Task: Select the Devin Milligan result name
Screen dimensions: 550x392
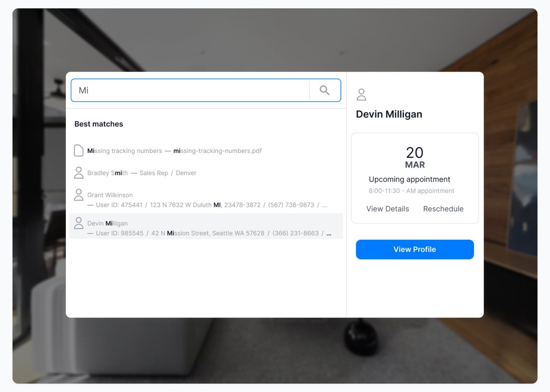Action: (x=107, y=223)
